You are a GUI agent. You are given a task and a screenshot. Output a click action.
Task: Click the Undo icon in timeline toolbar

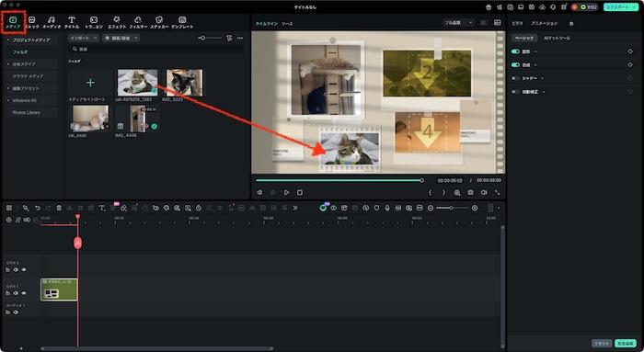click(x=38, y=209)
